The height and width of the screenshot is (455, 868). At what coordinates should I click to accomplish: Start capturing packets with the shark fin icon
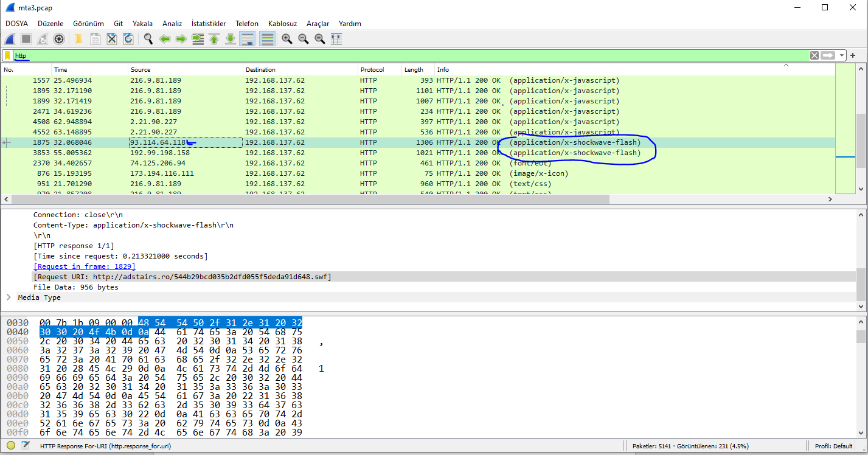point(10,39)
